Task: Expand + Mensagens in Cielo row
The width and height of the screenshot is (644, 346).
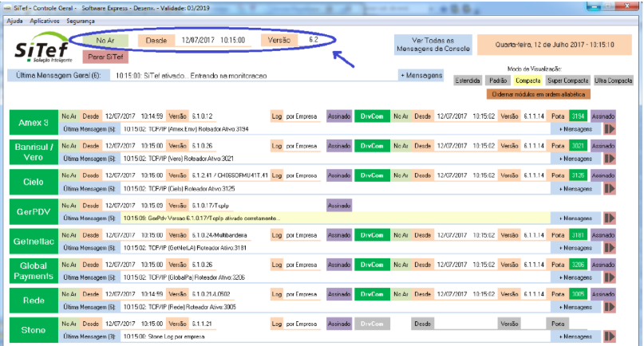Action: point(576,188)
